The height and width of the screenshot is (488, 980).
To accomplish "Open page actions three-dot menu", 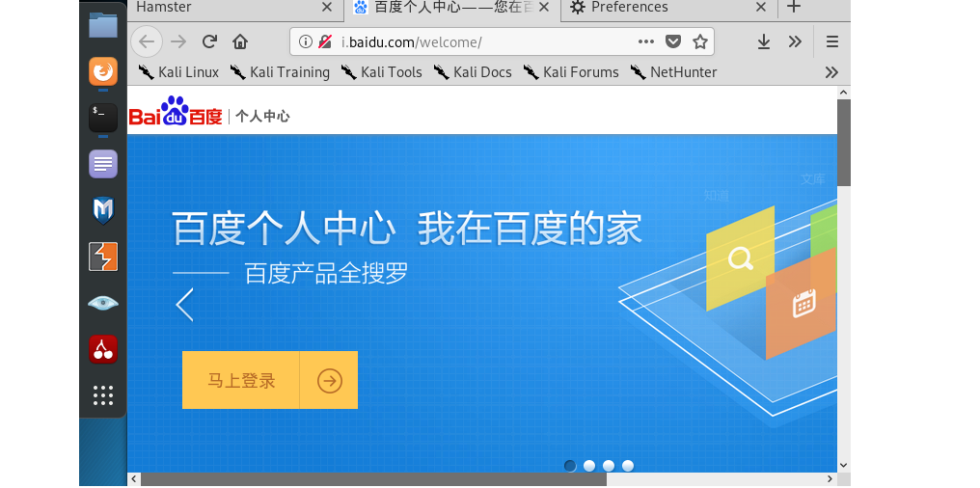I will click(x=645, y=41).
